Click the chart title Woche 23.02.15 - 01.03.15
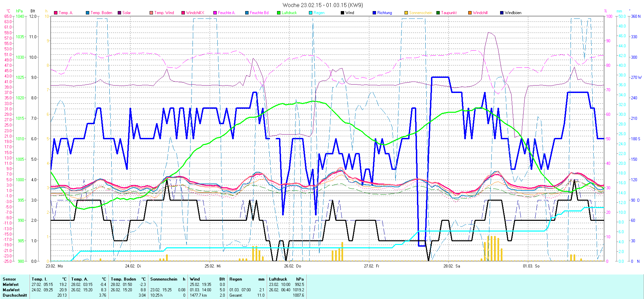The width and height of the screenshot is (644, 299). (322, 5)
